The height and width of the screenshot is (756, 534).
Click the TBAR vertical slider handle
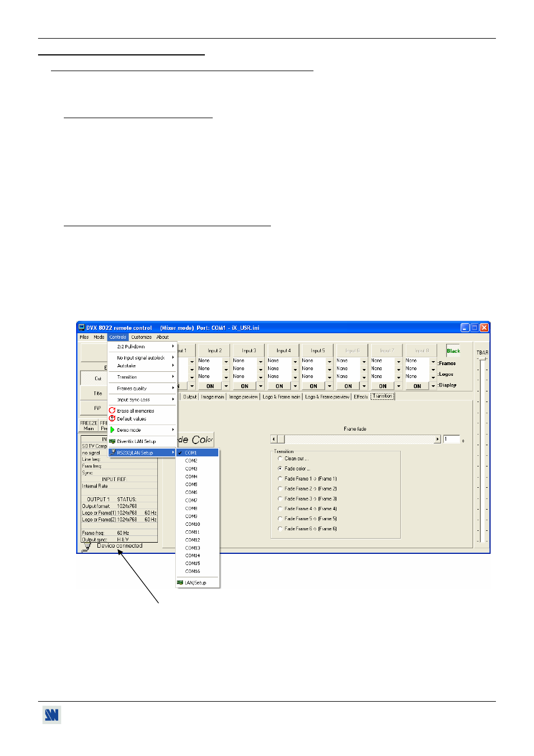coord(482,358)
